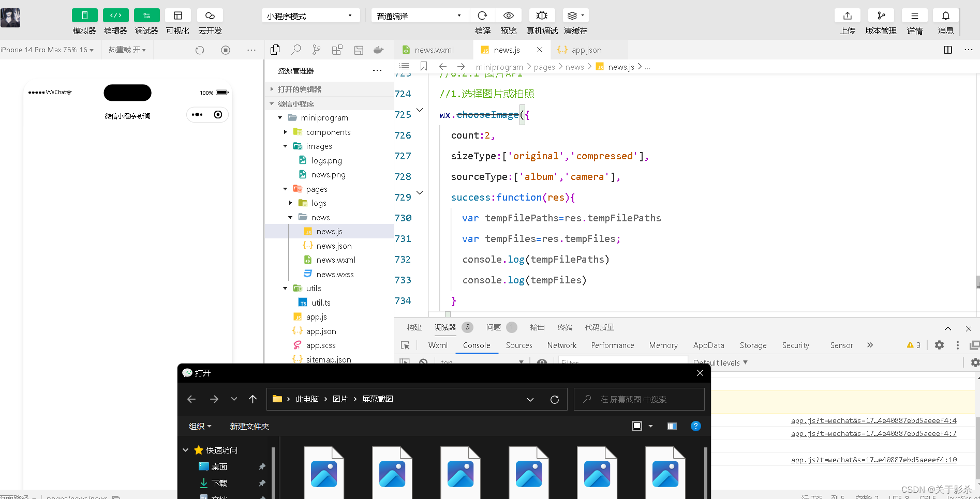Open the source control branch icon
The width and height of the screenshot is (980, 499).
click(x=317, y=50)
